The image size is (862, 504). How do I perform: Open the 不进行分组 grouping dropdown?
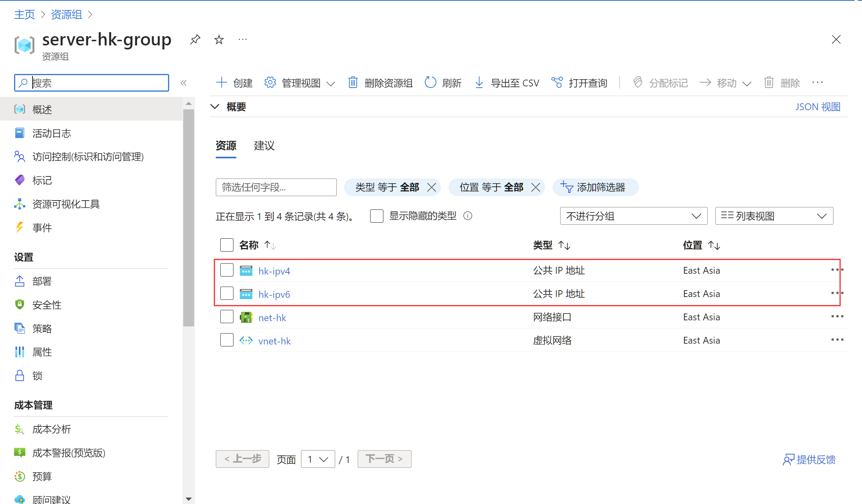633,216
